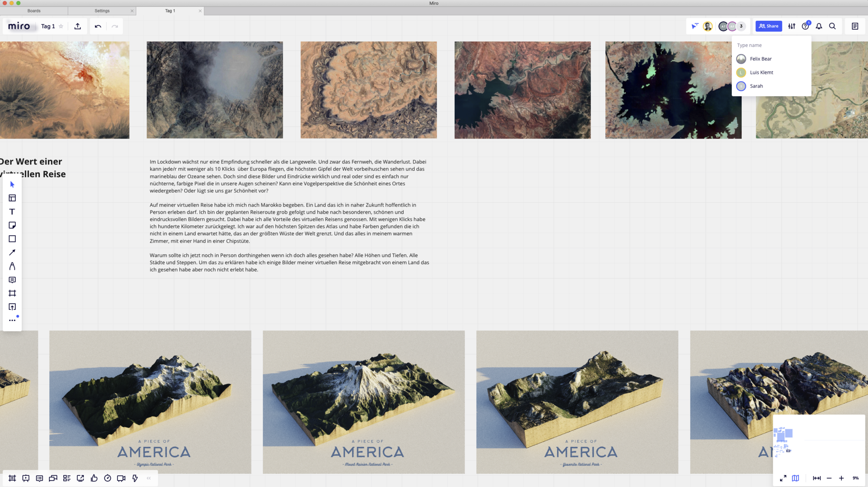Viewport: 868px width, 487px height.
Task: Click your own profile avatar
Action: point(708,26)
